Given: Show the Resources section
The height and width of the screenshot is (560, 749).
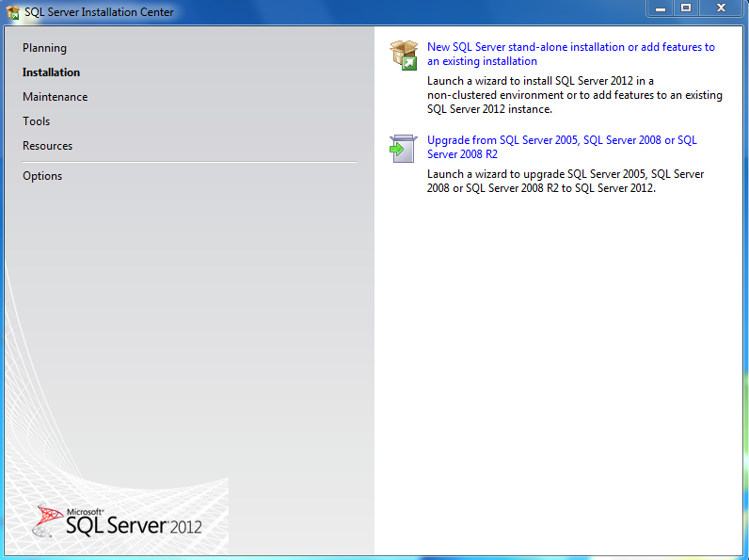Looking at the screenshot, I should click(47, 145).
